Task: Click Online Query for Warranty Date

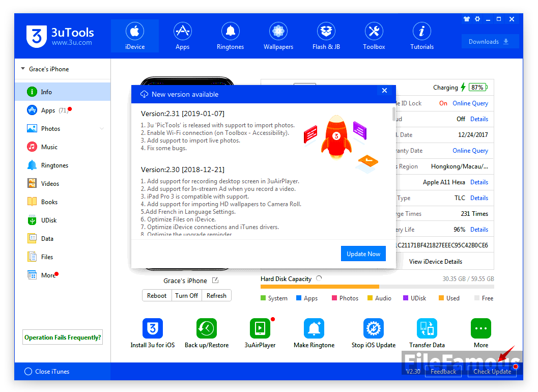Action: point(470,150)
